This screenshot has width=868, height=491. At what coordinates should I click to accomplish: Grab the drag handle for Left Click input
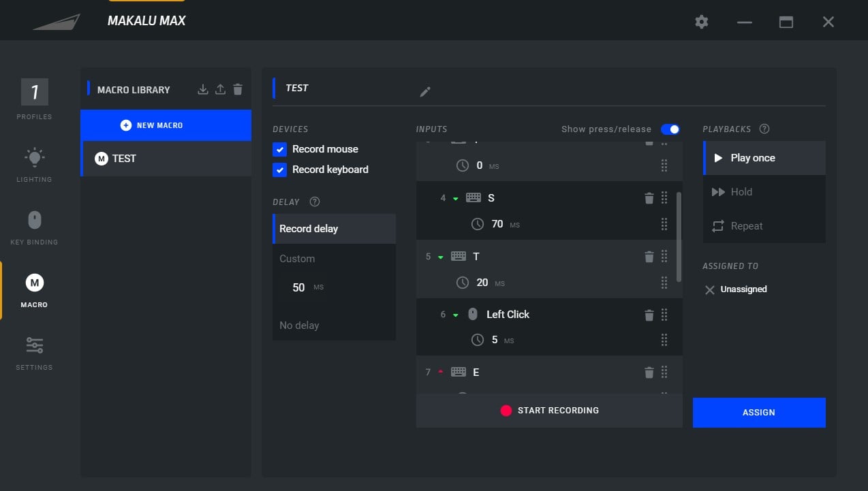pos(664,315)
